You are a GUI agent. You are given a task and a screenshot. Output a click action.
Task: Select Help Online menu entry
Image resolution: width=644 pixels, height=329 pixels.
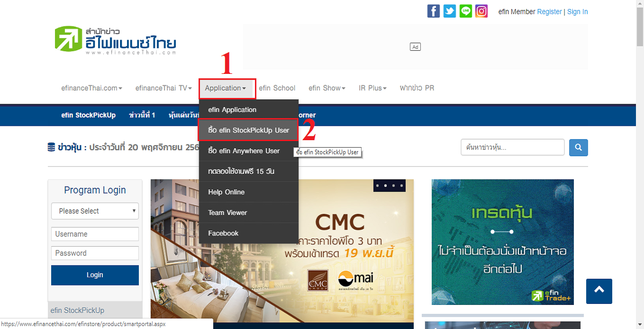pos(249,192)
